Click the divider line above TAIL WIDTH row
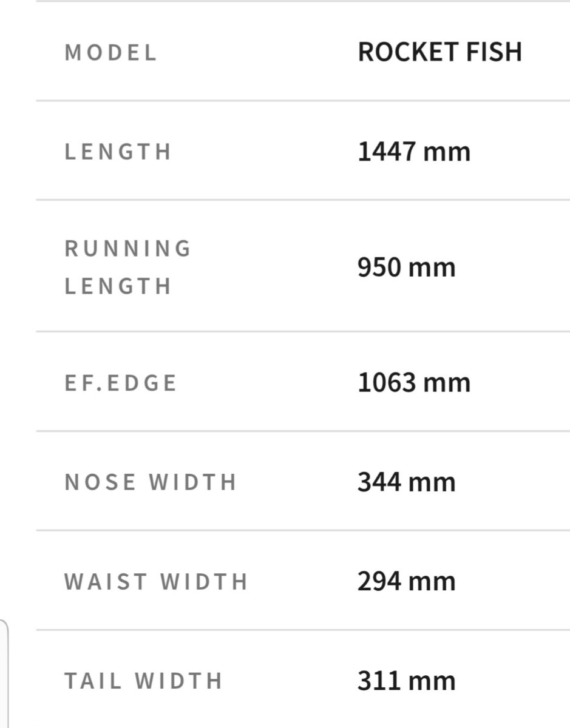570x728 pixels. point(302,630)
